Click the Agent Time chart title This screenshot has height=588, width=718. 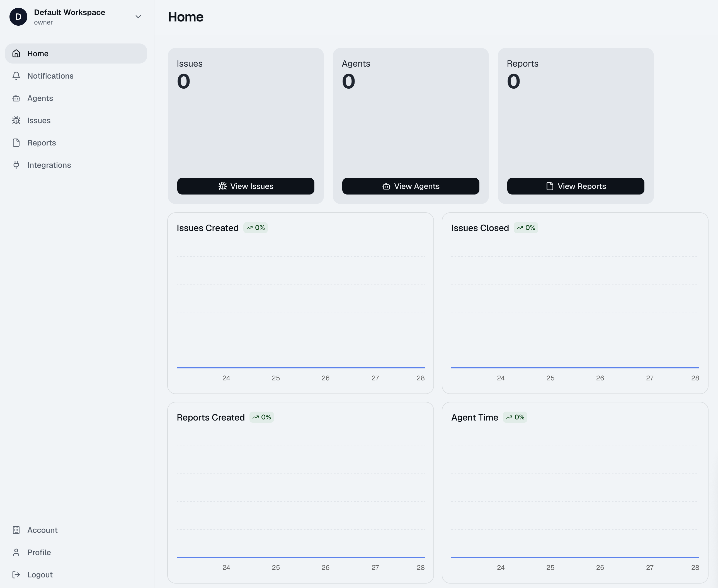(x=474, y=417)
